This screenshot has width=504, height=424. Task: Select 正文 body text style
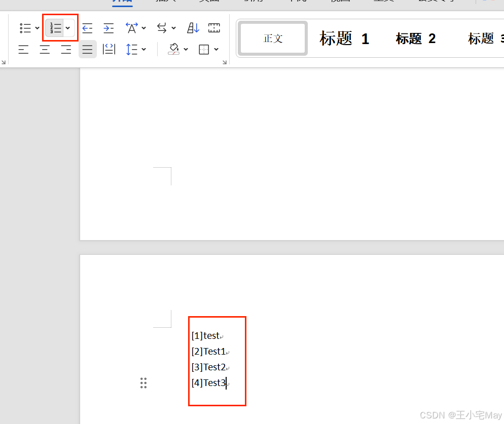click(x=273, y=38)
